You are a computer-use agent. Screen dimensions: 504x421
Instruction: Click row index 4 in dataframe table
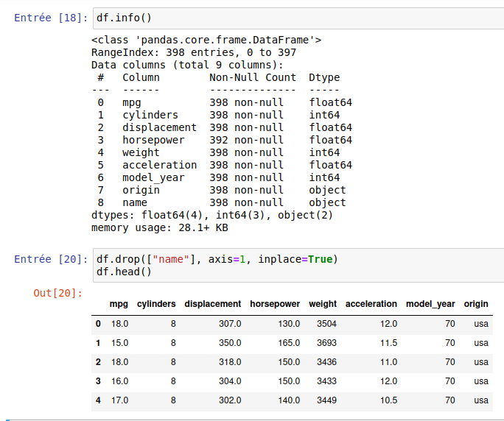[98, 400]
